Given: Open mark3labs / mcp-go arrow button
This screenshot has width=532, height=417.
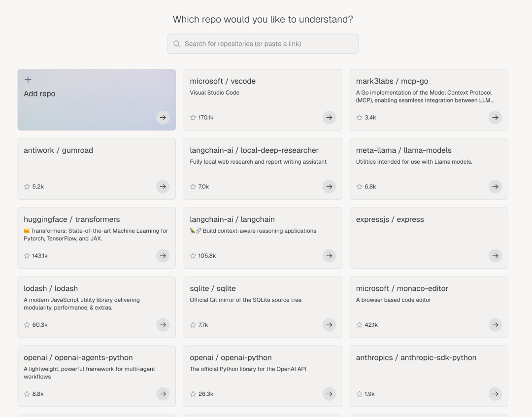Looking at the screenshot, I should 496,117.
